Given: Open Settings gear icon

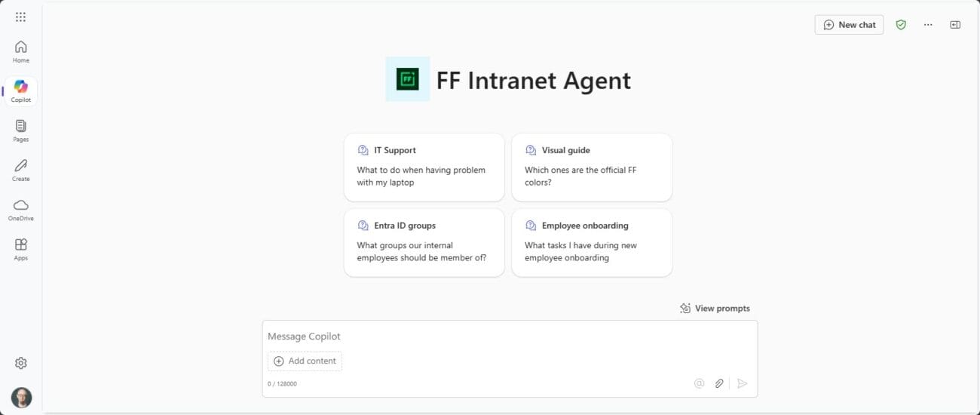Looking at the screenshot, I should [x=20, y=363].
